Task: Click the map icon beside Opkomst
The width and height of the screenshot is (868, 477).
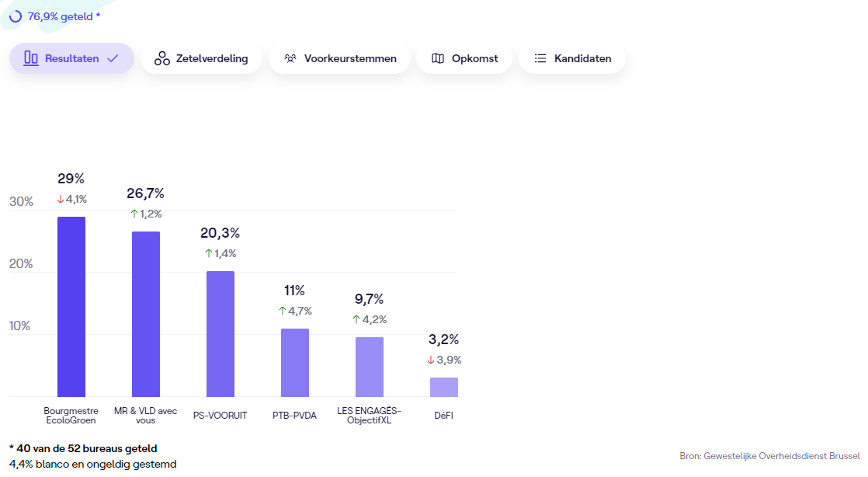Action: point(438,58)
